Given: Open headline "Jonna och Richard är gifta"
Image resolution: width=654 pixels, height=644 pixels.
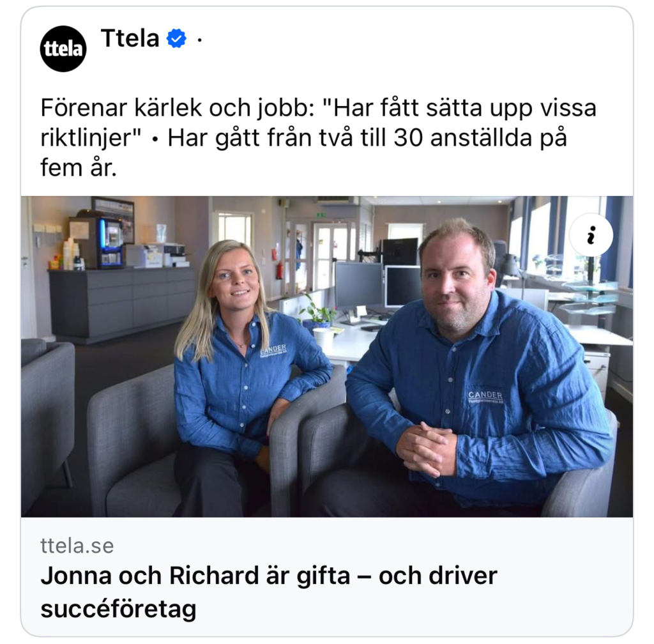Looking at the screenshot, I should [x=195, y=576].
